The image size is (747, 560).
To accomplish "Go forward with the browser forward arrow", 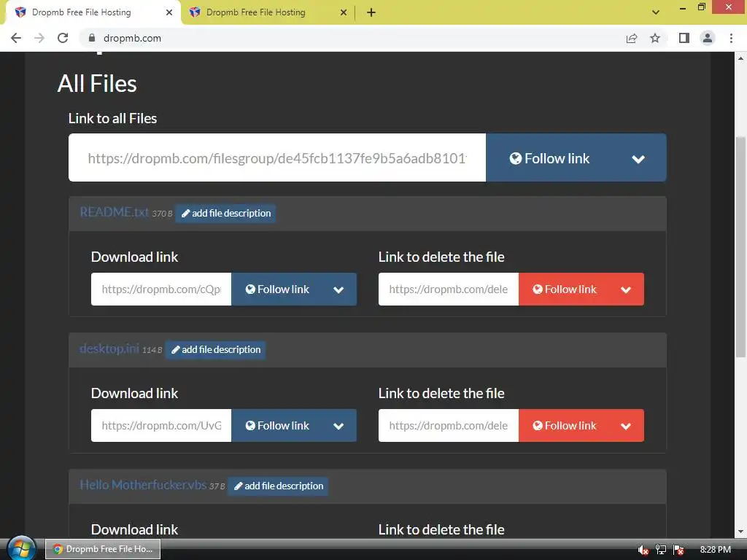I will tap(39, 38).
